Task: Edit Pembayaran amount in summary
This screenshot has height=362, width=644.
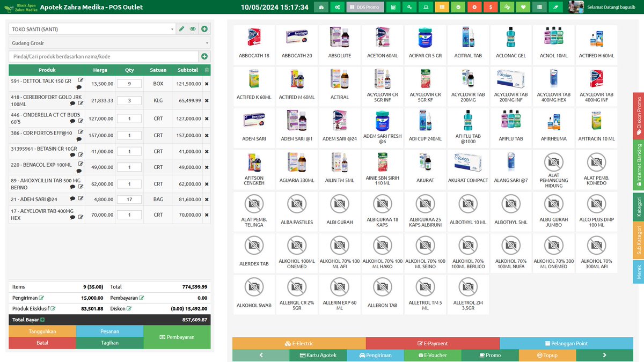Action: (x=142, y=298)
